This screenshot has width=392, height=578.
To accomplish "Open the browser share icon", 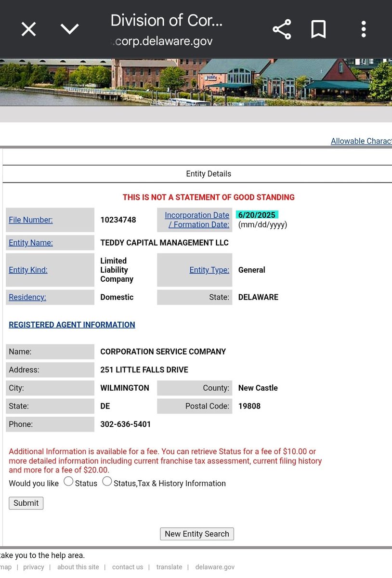I will [x=282, y=29].
